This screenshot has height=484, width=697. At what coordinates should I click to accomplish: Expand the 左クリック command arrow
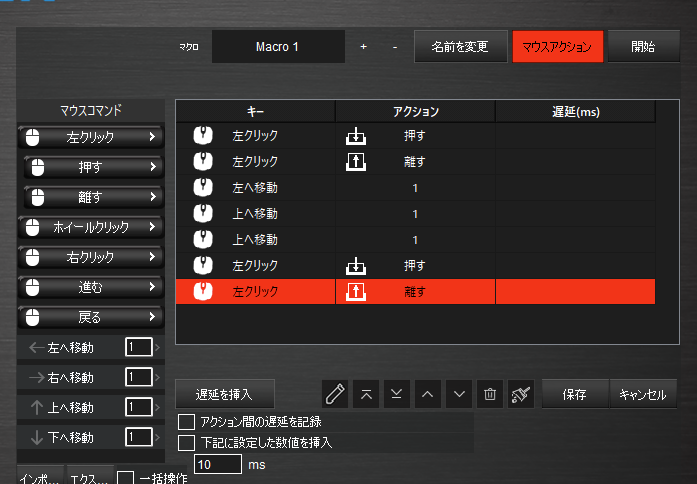point(152,136)
